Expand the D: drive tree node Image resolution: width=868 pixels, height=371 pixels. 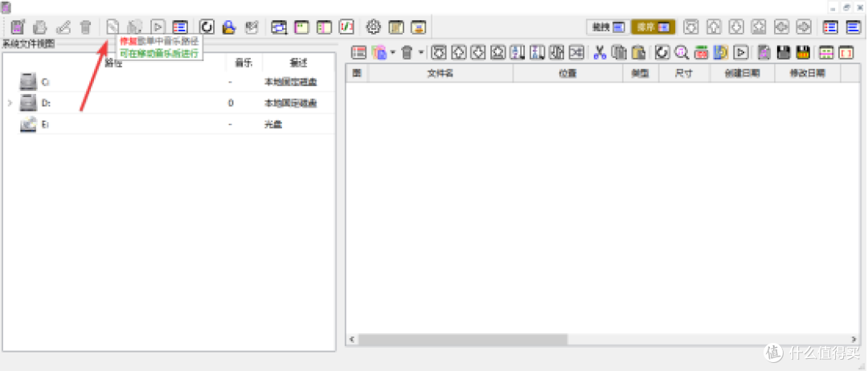(x=10, y=103)
